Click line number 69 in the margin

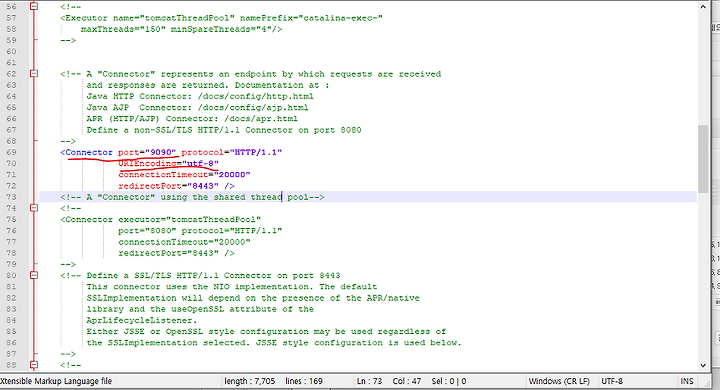pos(11,152)
